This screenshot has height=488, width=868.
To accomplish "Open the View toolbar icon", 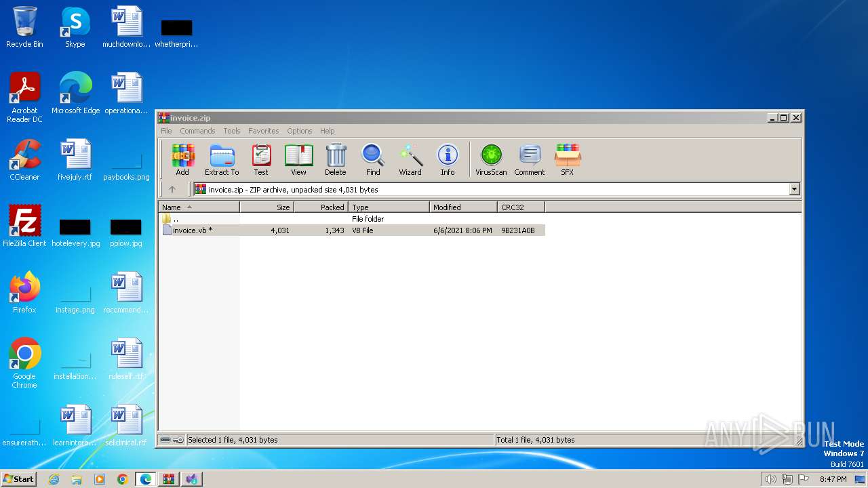I will pos(298,160).
